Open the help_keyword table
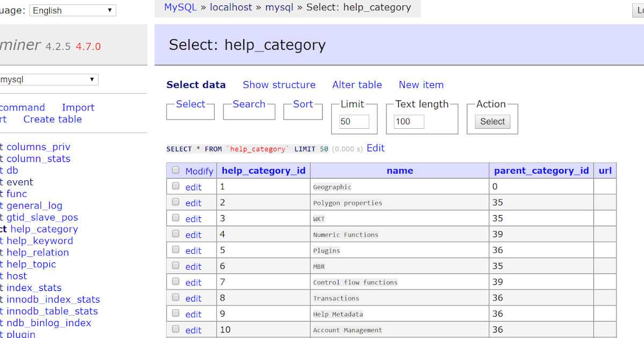 coord(40,240)
